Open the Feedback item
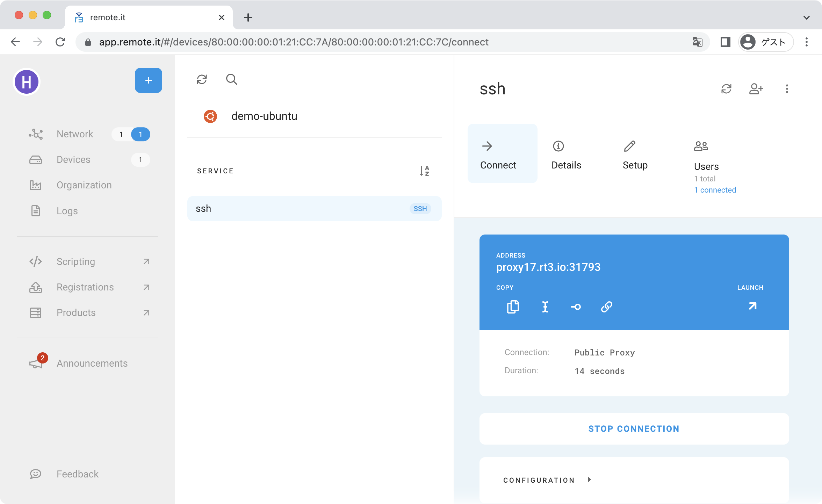The width and height of the screenshot is (822, 504). click(87, 474)
